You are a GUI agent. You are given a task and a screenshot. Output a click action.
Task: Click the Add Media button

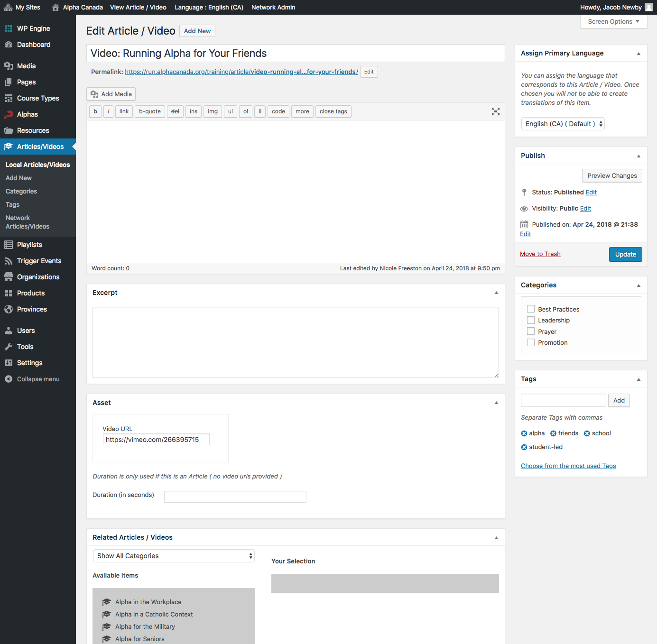tap(111, 94)
